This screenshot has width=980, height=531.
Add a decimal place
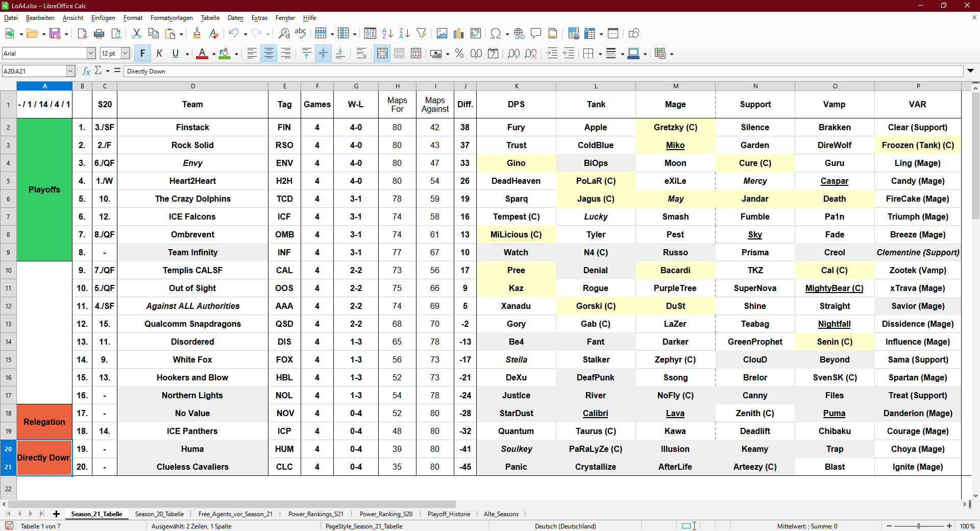(514, 54)
